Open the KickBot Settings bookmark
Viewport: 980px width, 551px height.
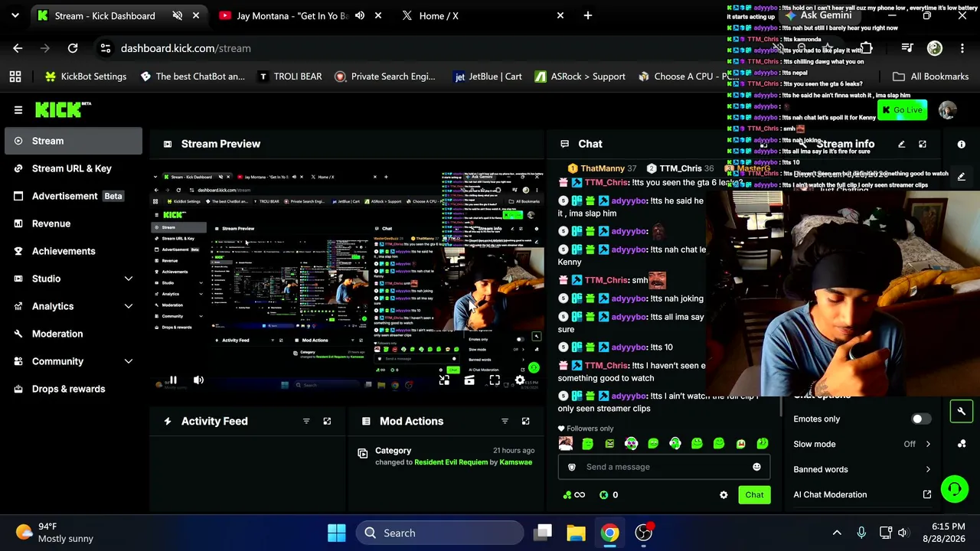tap(86, 77)
